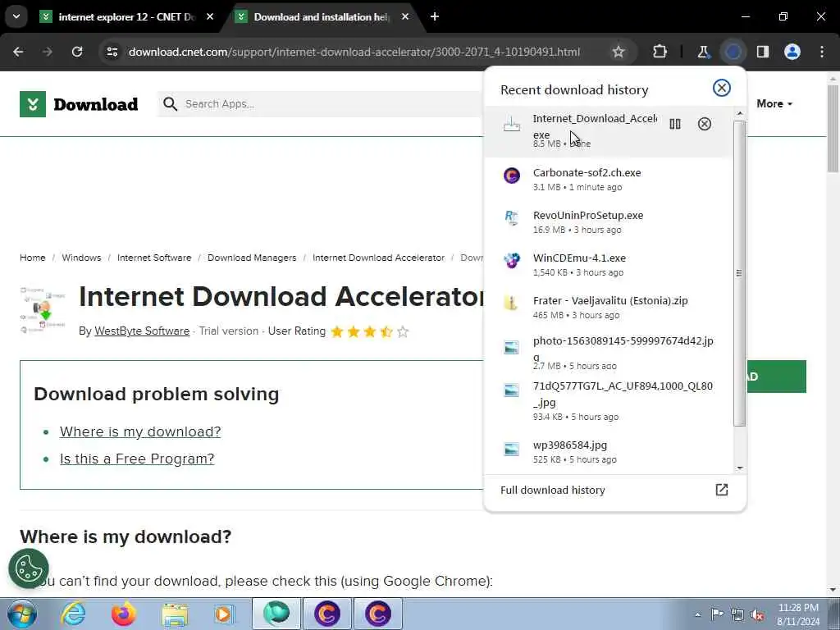Open Carbonate-sof2.ch.exe download entry
840x630 pixels.
(x=609, y=180)
